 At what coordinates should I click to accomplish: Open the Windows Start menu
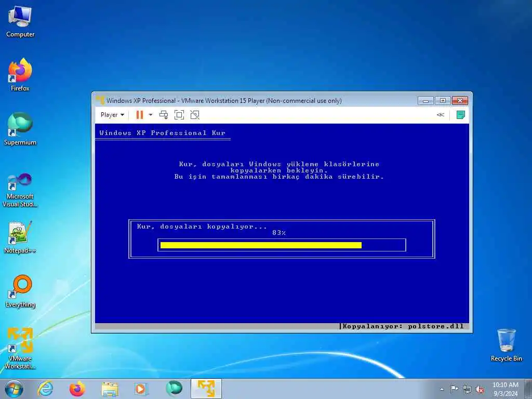pyautogui.click(x=14, y=389)
